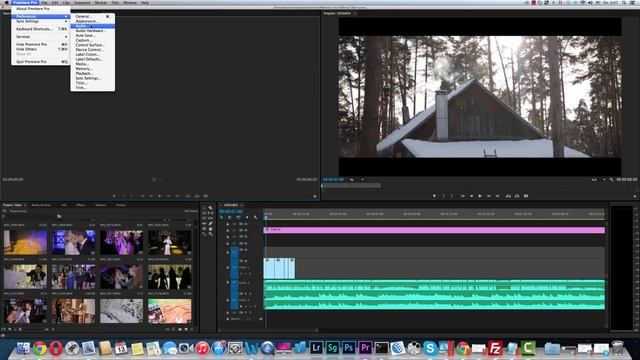The height and width of the screenshot is (360, 640).
Task: Open Label Colors preferences
Action: [92, 54]
